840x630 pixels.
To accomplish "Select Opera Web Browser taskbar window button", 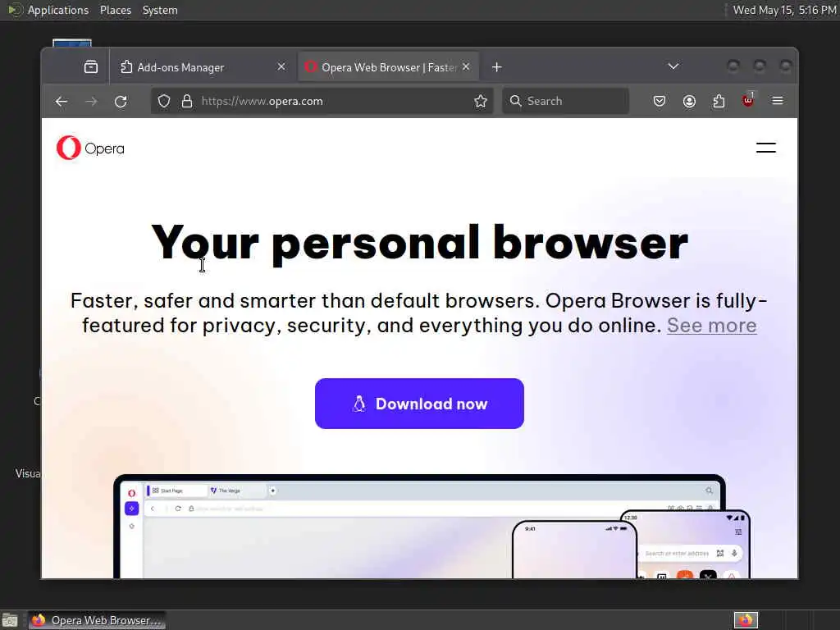I will pyautogui.click(x=98, y=620).
